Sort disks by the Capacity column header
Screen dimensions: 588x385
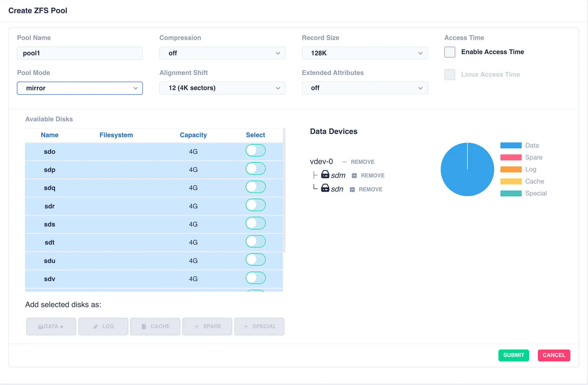(193, 135)
